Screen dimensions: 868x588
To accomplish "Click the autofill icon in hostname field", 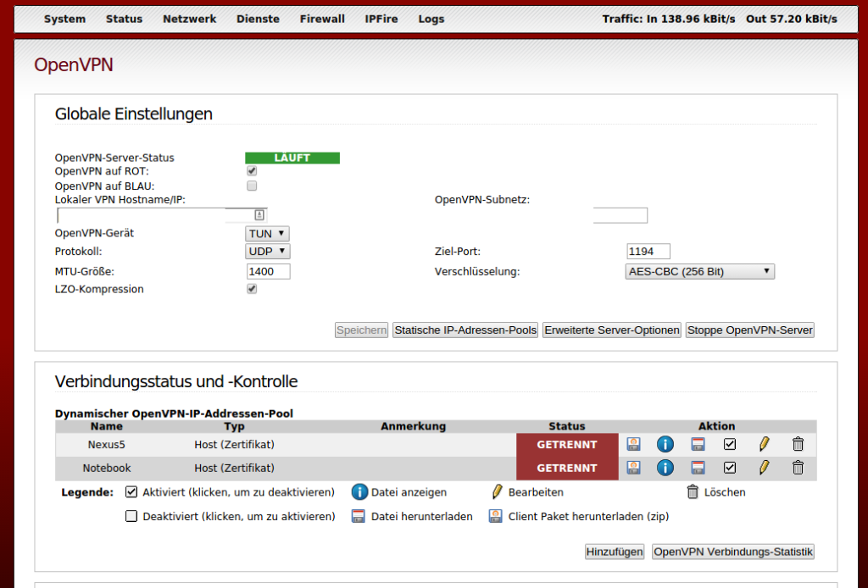I will [259, 215].
